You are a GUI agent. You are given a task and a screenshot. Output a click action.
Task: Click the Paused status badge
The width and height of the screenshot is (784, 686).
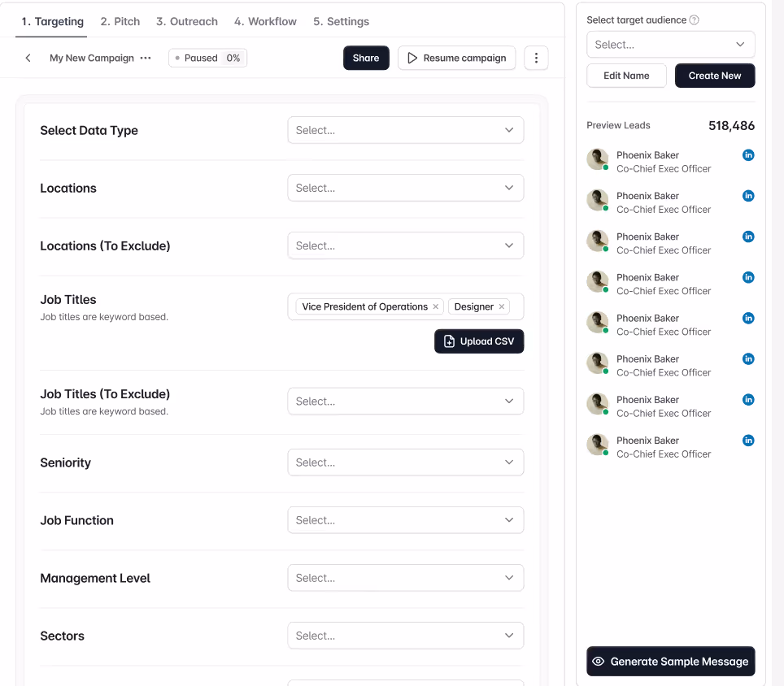[207, 58]
